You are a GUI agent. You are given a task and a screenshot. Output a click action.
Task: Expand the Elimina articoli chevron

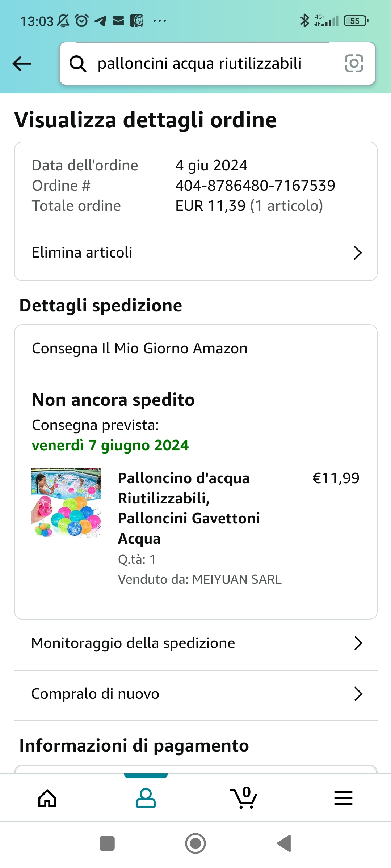click(x=357, y=253)
